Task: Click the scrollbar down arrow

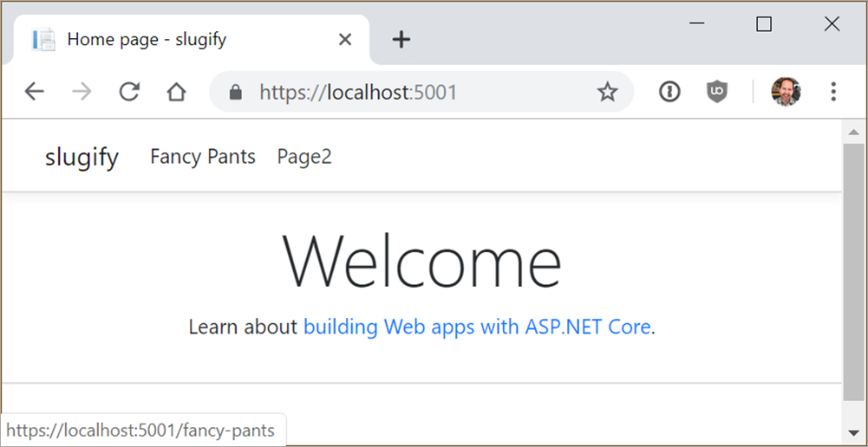Action: coord(853,432)
